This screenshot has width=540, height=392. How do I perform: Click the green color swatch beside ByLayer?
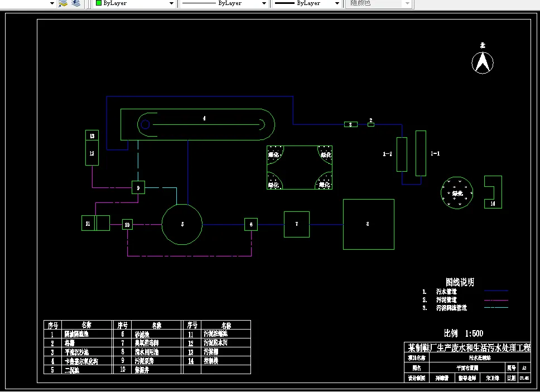[x=99, y=3]
